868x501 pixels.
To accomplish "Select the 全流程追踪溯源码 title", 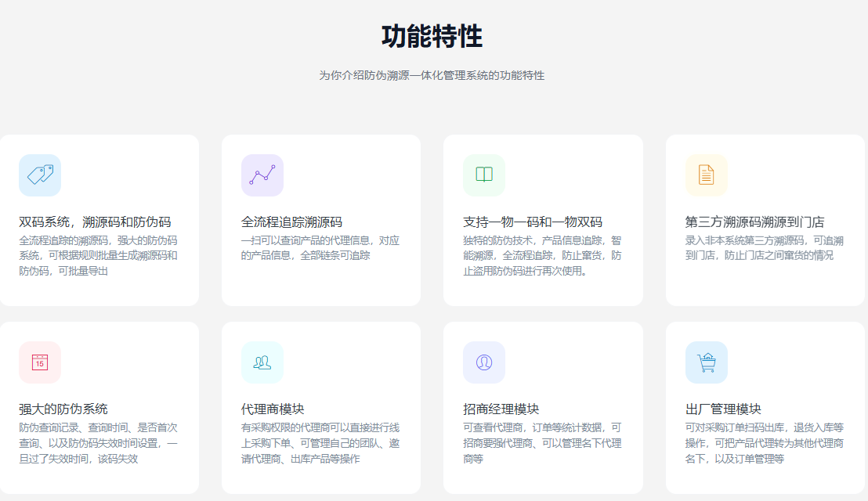I will [291, 222].
